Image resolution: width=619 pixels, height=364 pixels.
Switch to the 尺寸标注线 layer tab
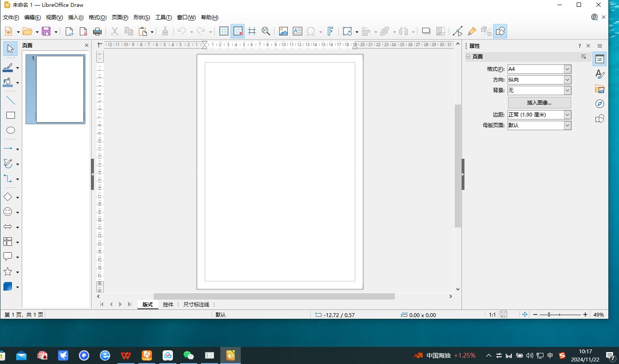[x=196, y=304]
